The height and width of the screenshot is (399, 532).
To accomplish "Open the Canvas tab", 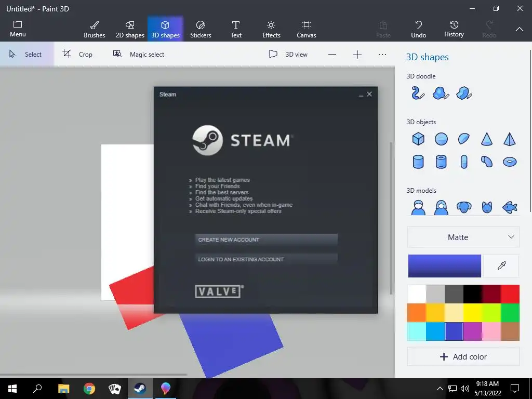I will [x=307, y=29].
